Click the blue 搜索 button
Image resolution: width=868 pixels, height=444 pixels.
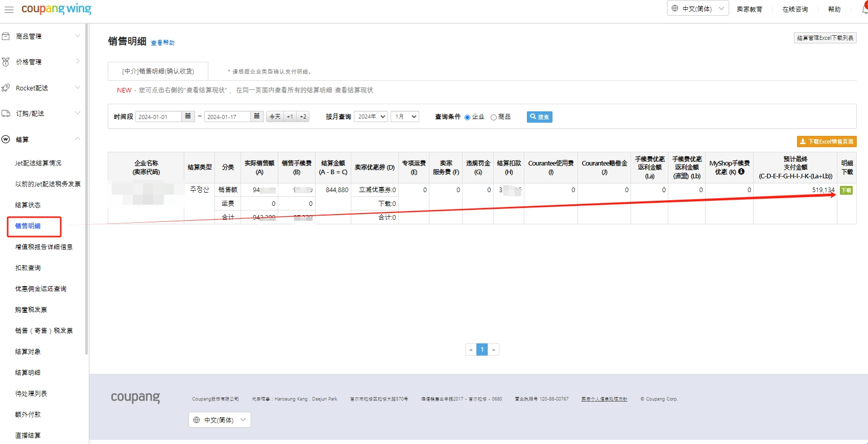click(539, 117)
